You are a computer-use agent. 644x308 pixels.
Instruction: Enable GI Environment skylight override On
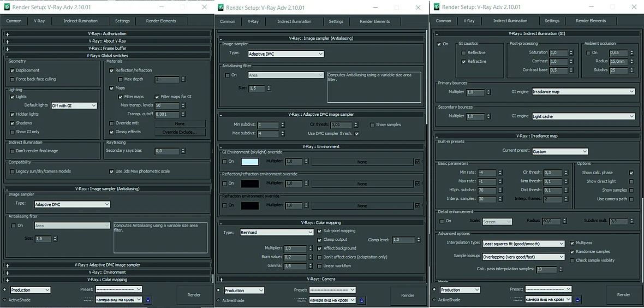225,162
